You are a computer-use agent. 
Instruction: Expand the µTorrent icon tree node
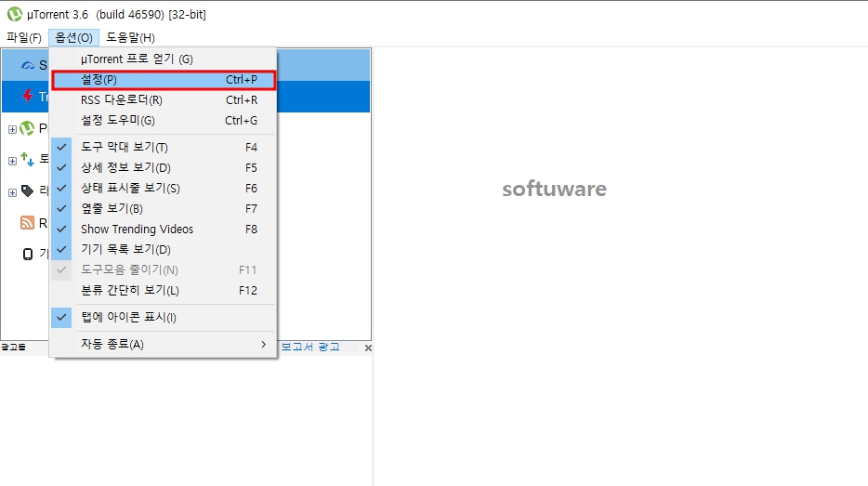coord(12,129)
